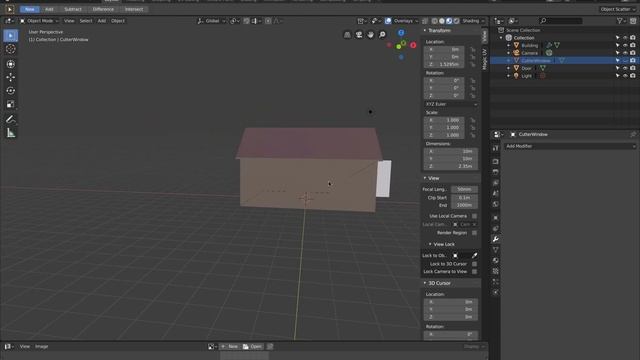Image resolution: width=640 pixels, height=360 pixels.
Task: Open the Object menu in viewport header
Action: pos(118,21)
